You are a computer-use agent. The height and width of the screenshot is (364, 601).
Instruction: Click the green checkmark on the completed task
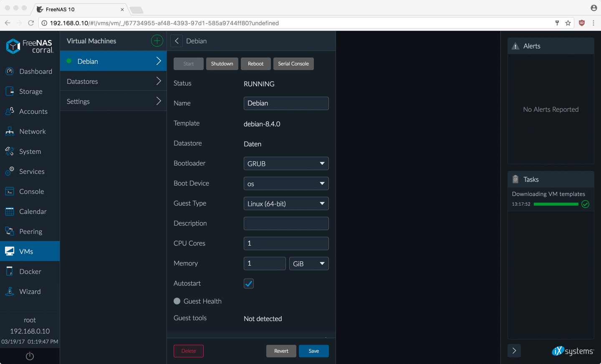pos(586,204)
